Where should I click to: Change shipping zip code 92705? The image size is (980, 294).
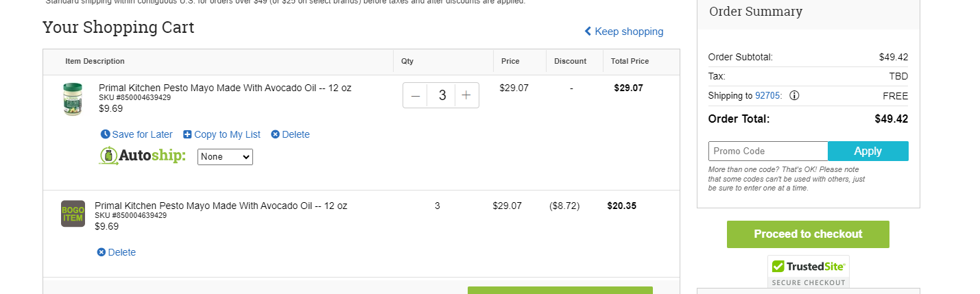768,96
